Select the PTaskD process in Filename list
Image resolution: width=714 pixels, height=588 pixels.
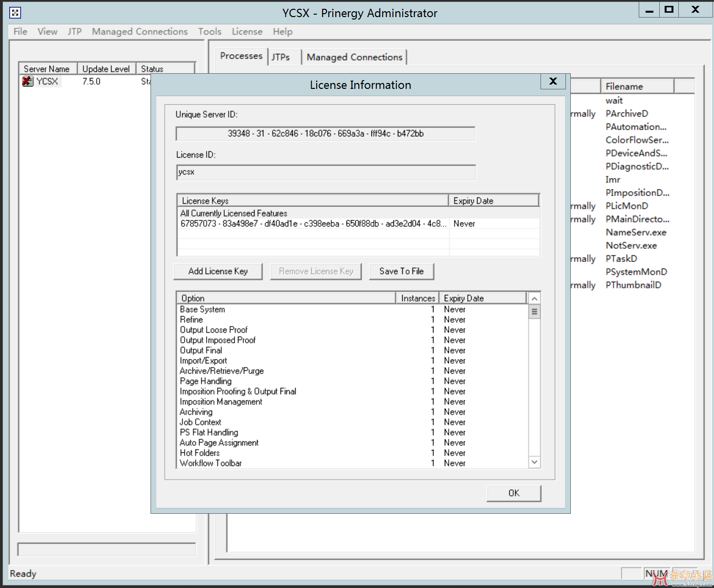point(621,258)
